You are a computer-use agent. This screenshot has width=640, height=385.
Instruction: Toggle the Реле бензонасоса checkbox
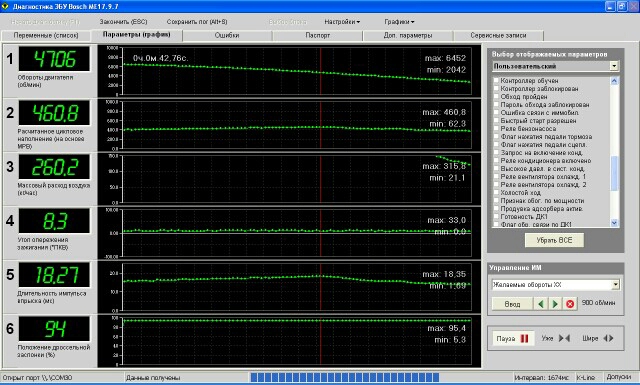coord(496,129)
